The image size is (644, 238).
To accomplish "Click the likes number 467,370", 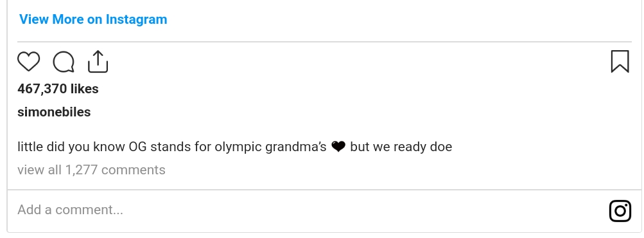I will tap(42, 89).
